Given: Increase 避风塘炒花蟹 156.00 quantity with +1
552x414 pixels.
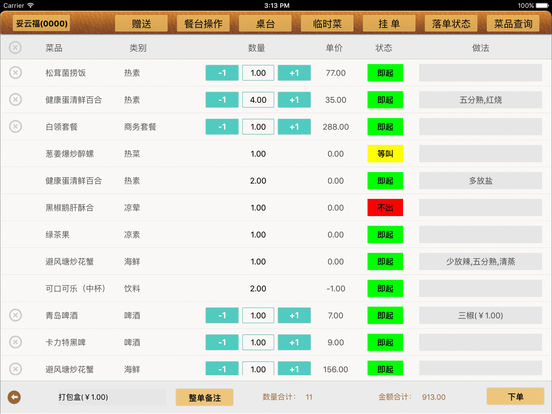Looking at the screenshot, I should [x=294, y=369].
